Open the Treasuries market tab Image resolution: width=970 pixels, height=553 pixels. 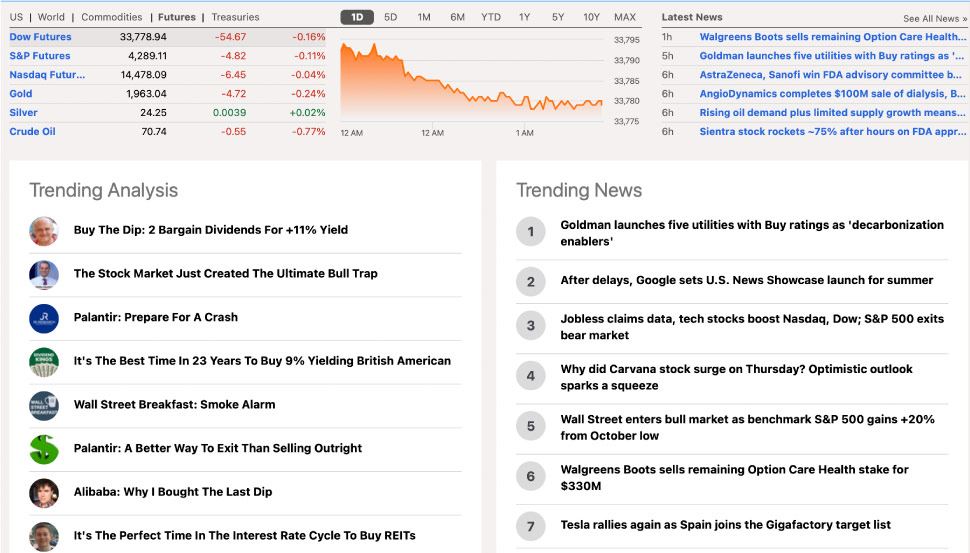point(235,17)
